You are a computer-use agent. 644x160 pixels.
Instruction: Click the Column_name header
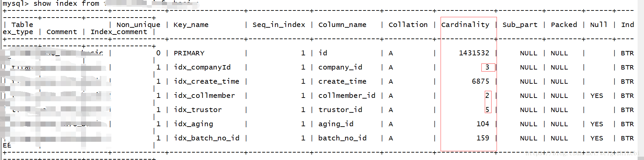[342, 25]
